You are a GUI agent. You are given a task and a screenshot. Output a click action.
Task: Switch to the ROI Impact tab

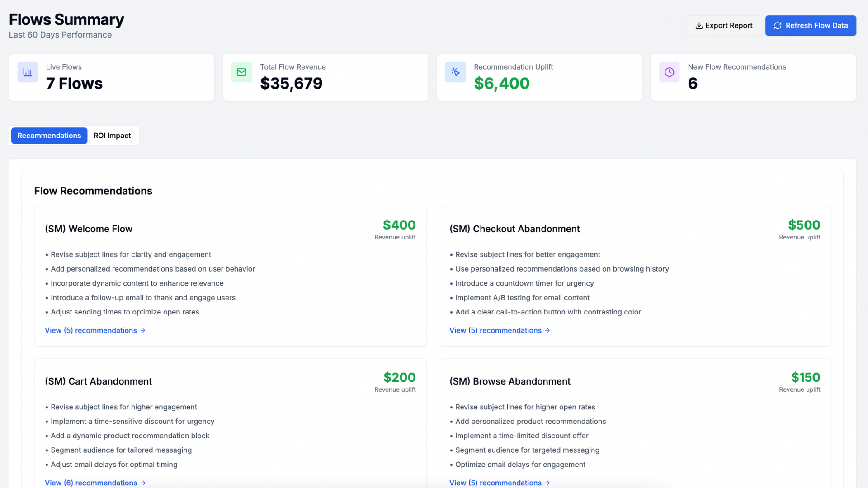[112, 136]
